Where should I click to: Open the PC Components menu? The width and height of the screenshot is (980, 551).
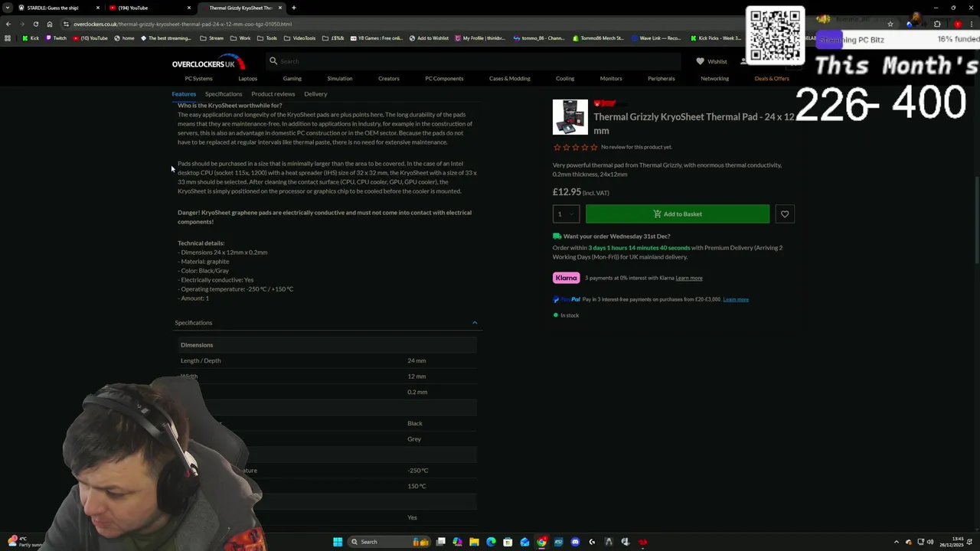click(x=444, y=79)
